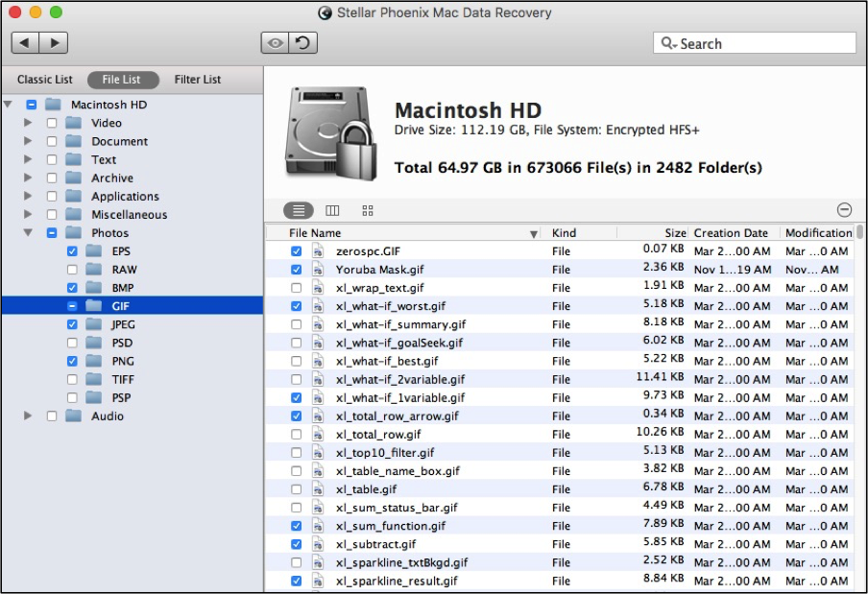This screenshot has height=594, width=868.
Task: Check the Video folder checkbox
Action: 52,123
